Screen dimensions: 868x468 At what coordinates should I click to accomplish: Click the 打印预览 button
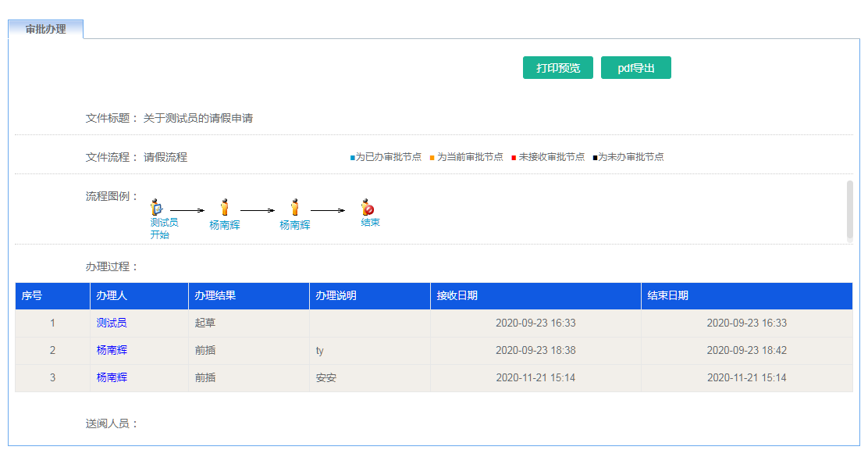point(557,68)
